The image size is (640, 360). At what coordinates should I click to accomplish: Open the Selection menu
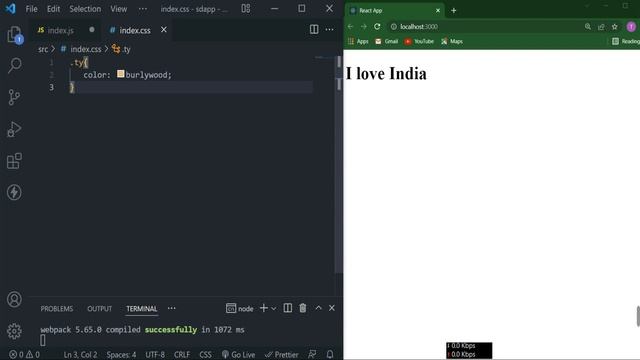(x=85, y=9)
